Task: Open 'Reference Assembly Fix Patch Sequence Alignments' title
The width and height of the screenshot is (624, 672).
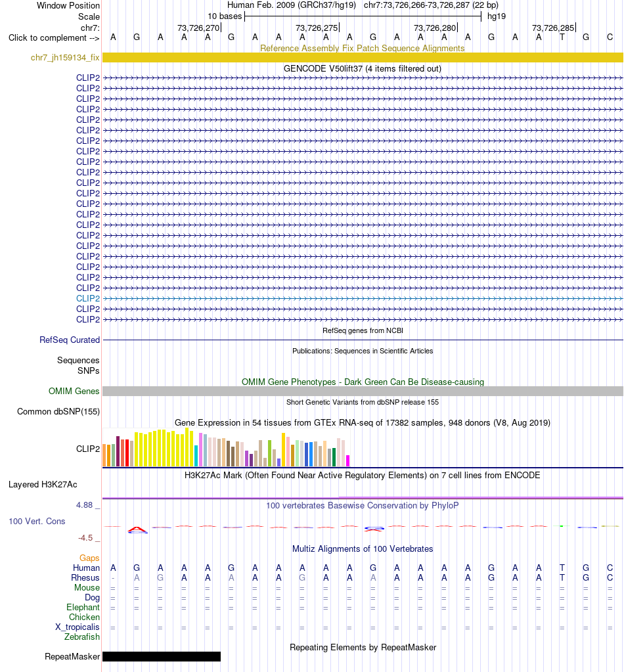Action: pos(363,48)
